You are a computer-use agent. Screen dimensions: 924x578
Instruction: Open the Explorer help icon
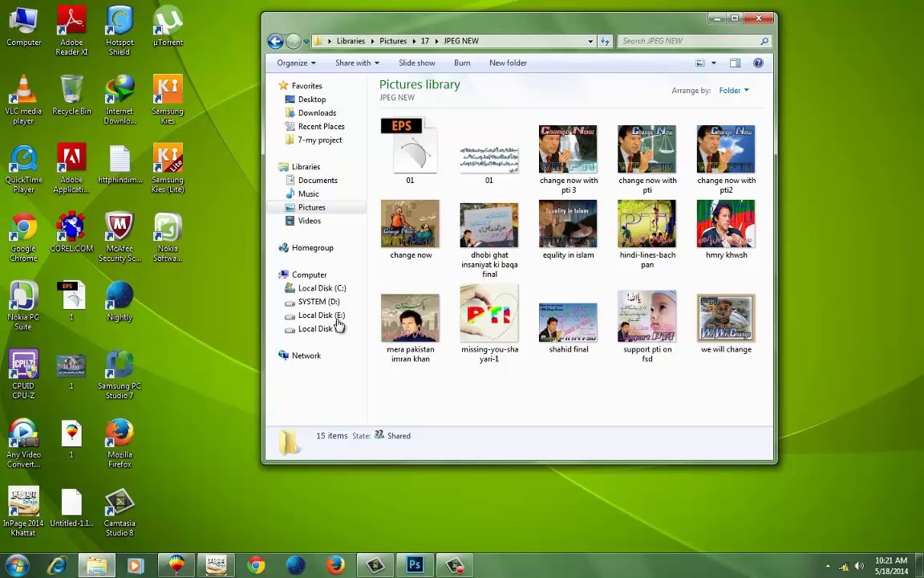click(x=759, y=63)
